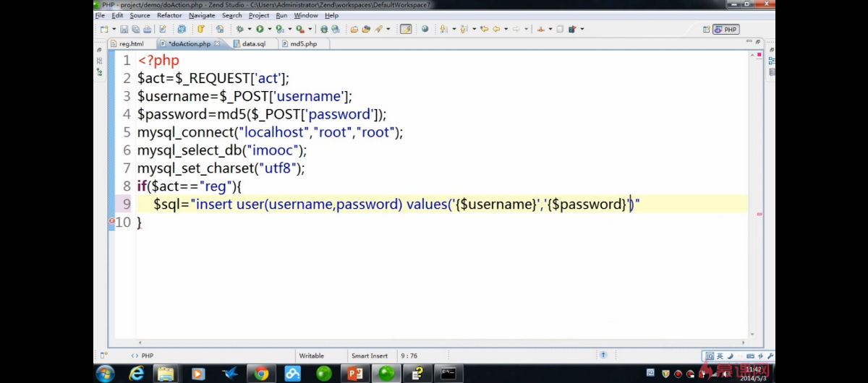The width and height of the screenshot is (868, 383).
Task: Open the File menu
Action: pos(100,15)
